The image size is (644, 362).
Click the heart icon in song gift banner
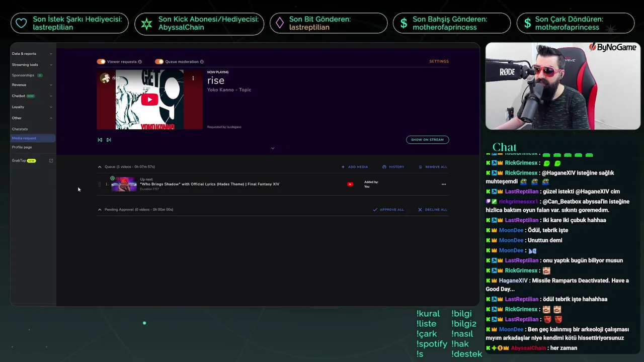21,23
